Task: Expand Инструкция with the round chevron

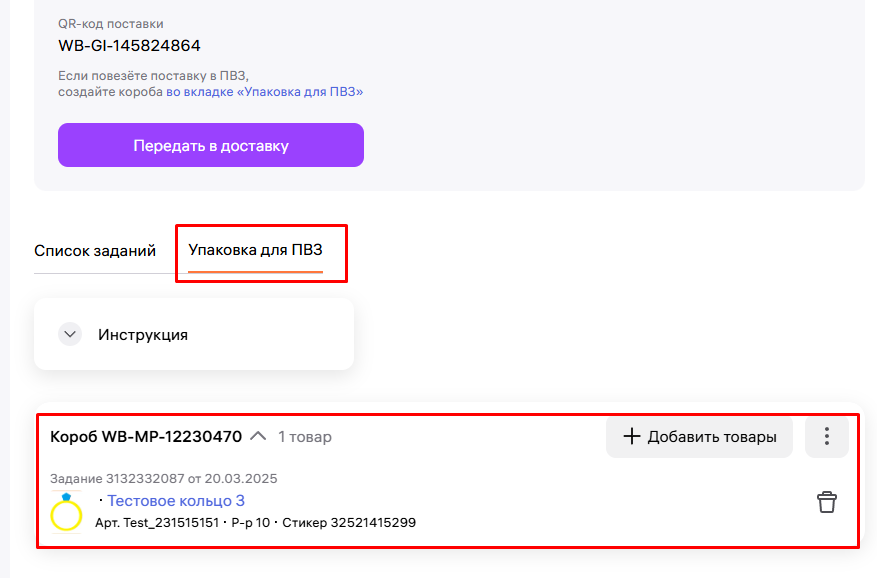Action: click(x=70, y=334)
